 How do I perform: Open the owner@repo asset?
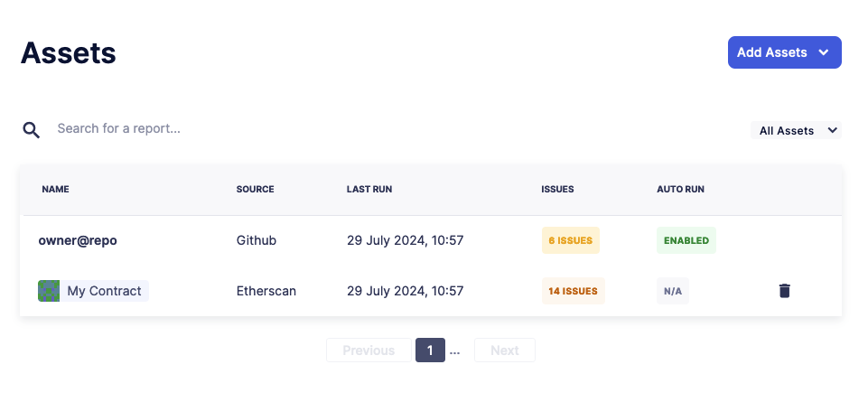(78, 241)
